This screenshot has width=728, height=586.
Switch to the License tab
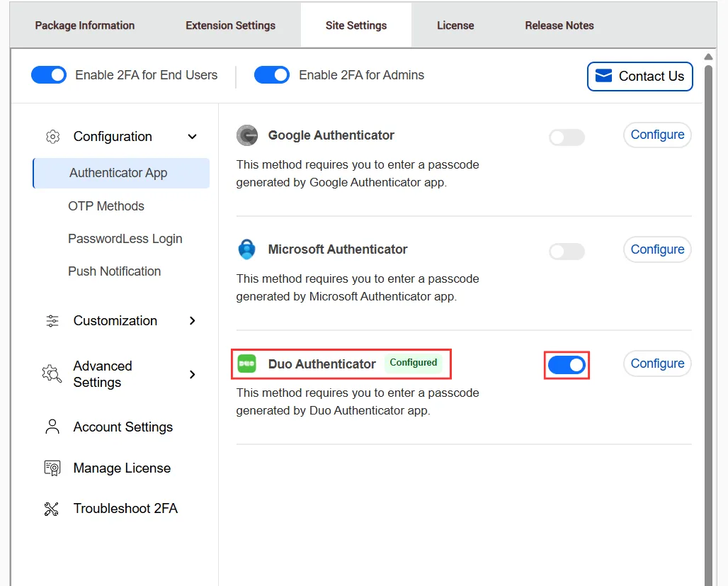click(455, 25)
